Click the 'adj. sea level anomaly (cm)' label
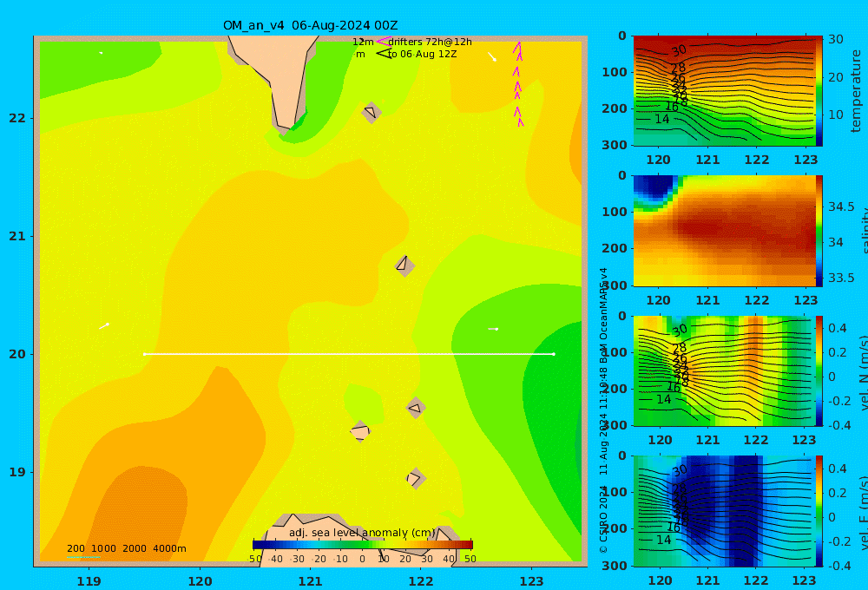 click(x=362, y=533)
